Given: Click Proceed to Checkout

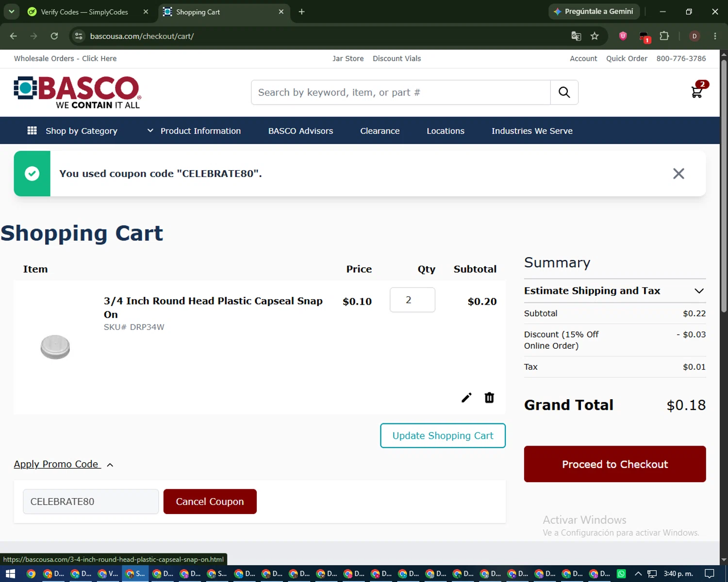Looking at the screenshot, I should [615, 464].
